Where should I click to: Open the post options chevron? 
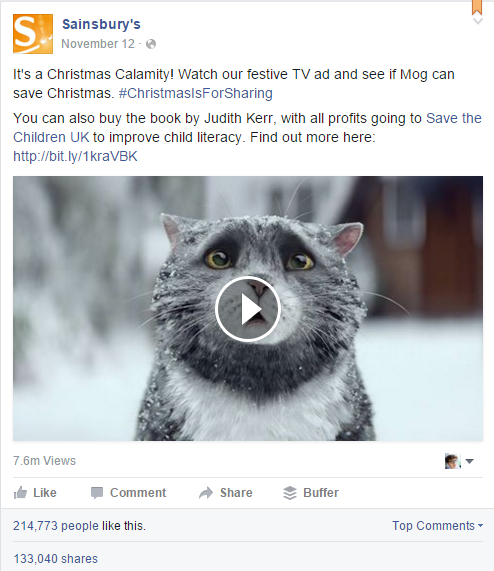coord(478,21)
